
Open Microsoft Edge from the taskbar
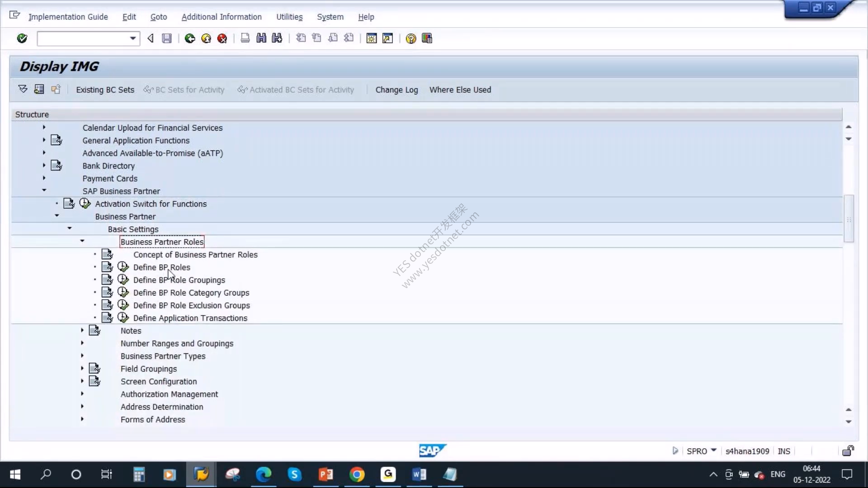[x=264, y=474]
